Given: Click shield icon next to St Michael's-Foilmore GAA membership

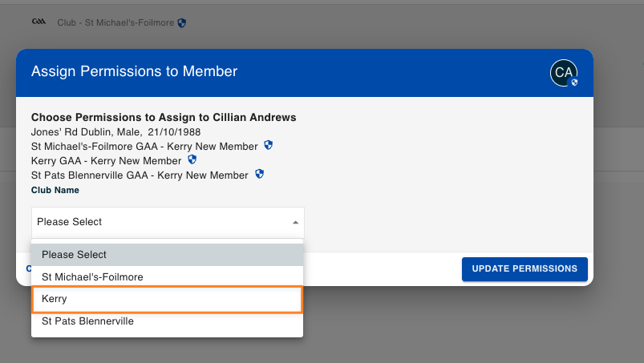Looking at the screenshot, I should pyautogui.click(x=268, y=145).
